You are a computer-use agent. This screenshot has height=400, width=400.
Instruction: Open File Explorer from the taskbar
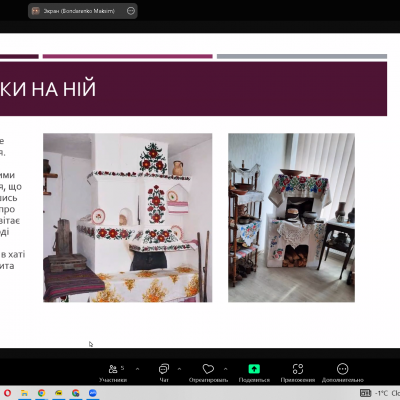[x=24, y=393]
